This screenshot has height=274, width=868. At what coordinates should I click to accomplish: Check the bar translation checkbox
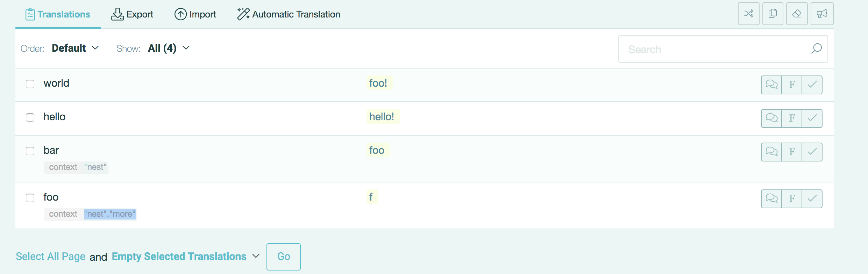[x=30, y=151]
